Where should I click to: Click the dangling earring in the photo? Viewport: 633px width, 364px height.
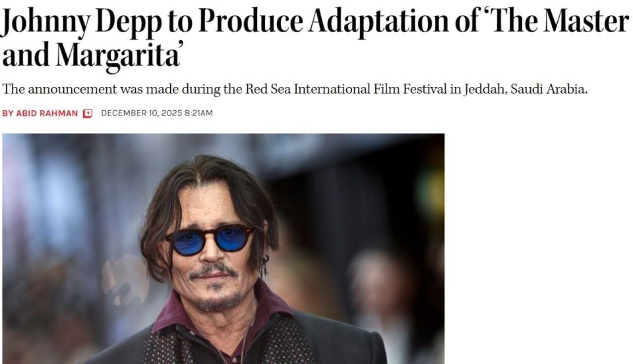[264, 266]
